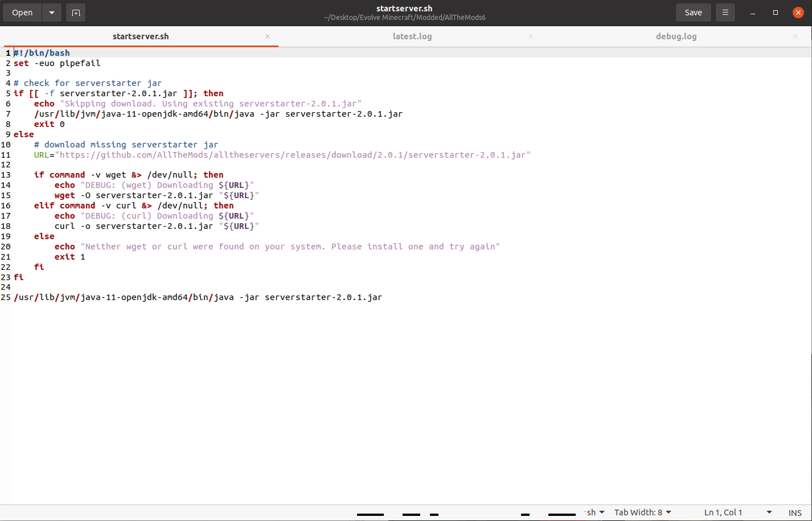Close the startserver.sh tab with its X
The image size is (812, 521).
tap(268, 36)
